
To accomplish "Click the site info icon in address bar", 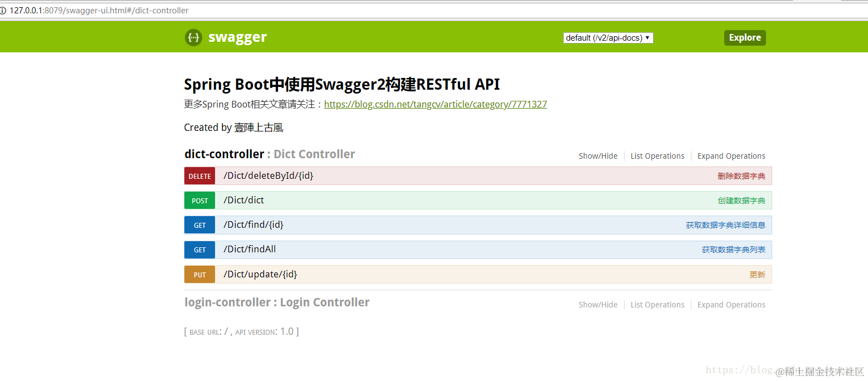I will tap(3, 11).
